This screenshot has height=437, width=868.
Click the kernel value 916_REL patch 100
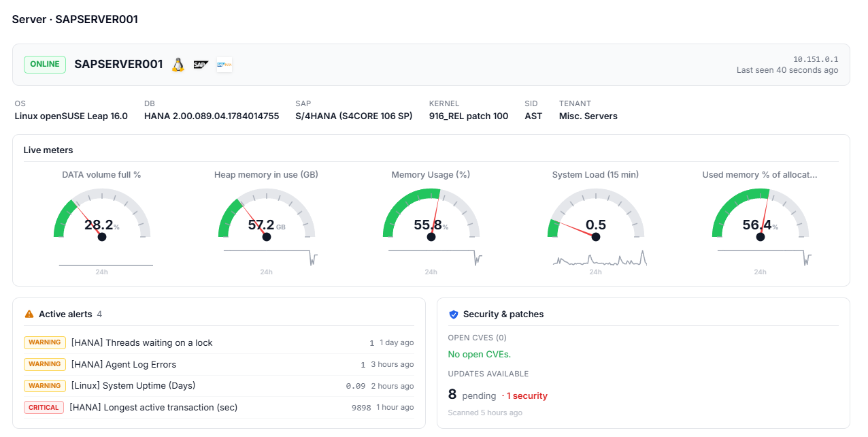[x=469, y=116]
